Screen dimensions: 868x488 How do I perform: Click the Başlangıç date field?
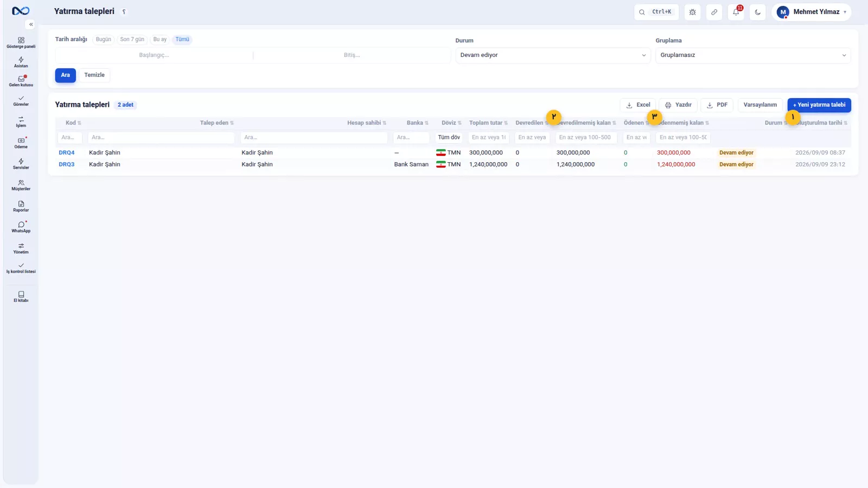(154, 55)
